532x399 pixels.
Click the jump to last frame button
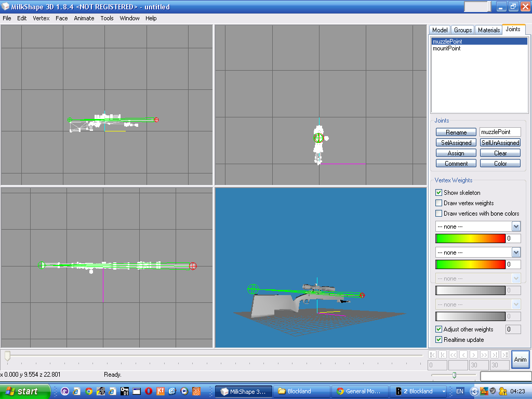click(x=504, y=355)
